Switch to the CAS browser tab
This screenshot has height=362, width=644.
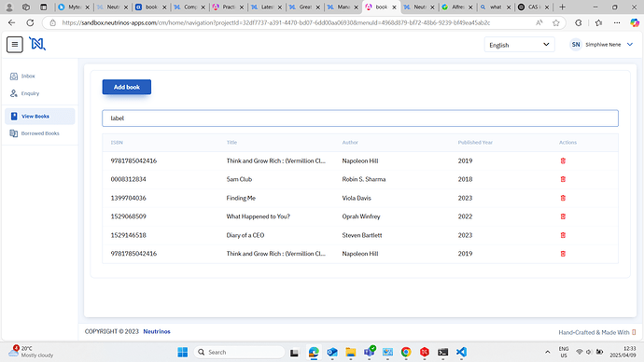pos(533,7)
